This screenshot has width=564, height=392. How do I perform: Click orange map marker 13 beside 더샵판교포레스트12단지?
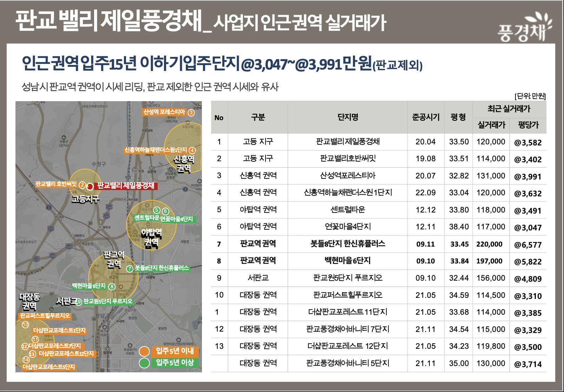coord(32,354)
